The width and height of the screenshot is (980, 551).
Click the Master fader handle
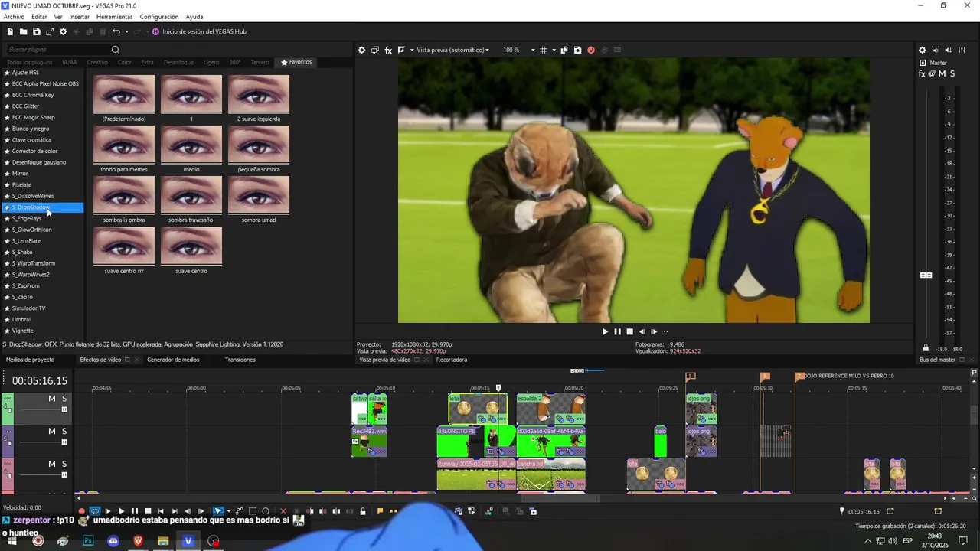[926, 275]
